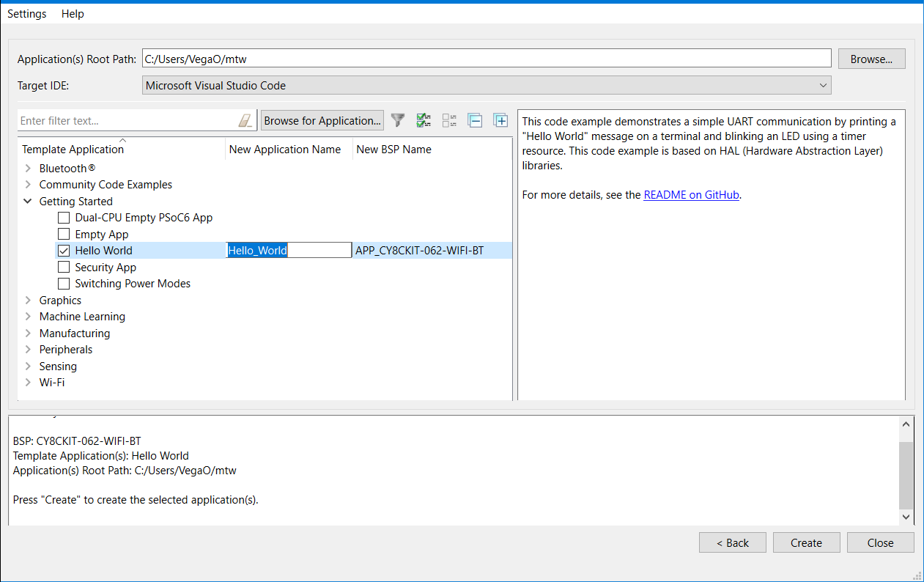Collapse the Getting Started category
Viewport: 924px width, 582px height.
(x=28, y=202)
